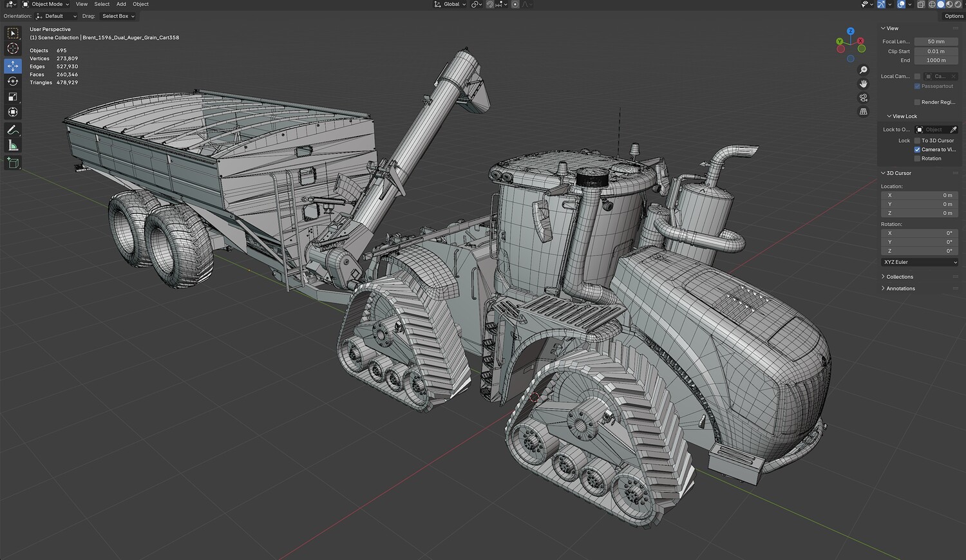Open the editor type dropdown
Screen dimensions: 966x560
[10, 5]
